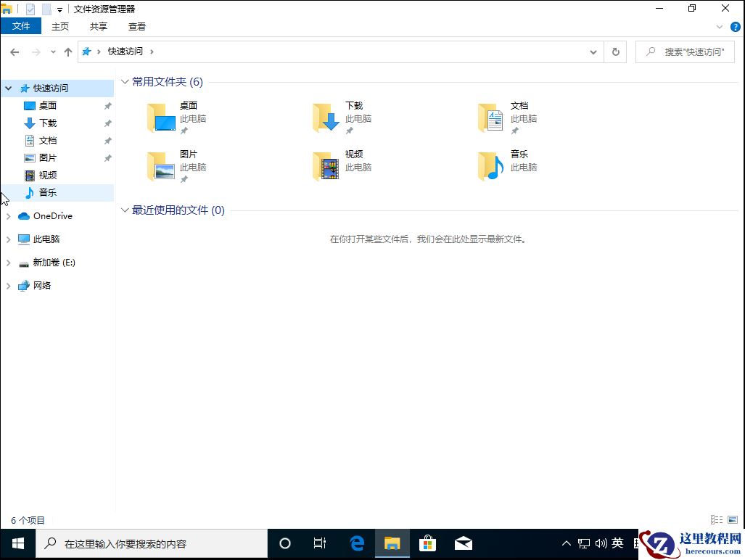Open the quick access toolbar customize dropdown
The image size is (745, 560).
coord(59,8)
